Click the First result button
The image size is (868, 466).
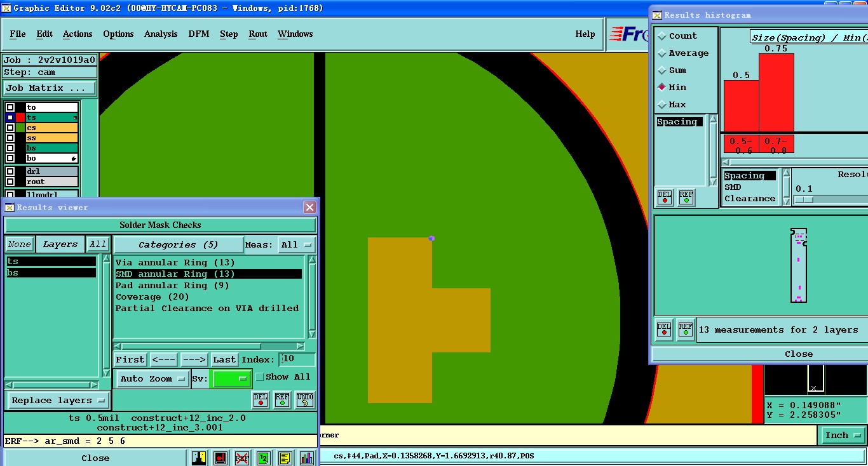[x=130, y=360]
